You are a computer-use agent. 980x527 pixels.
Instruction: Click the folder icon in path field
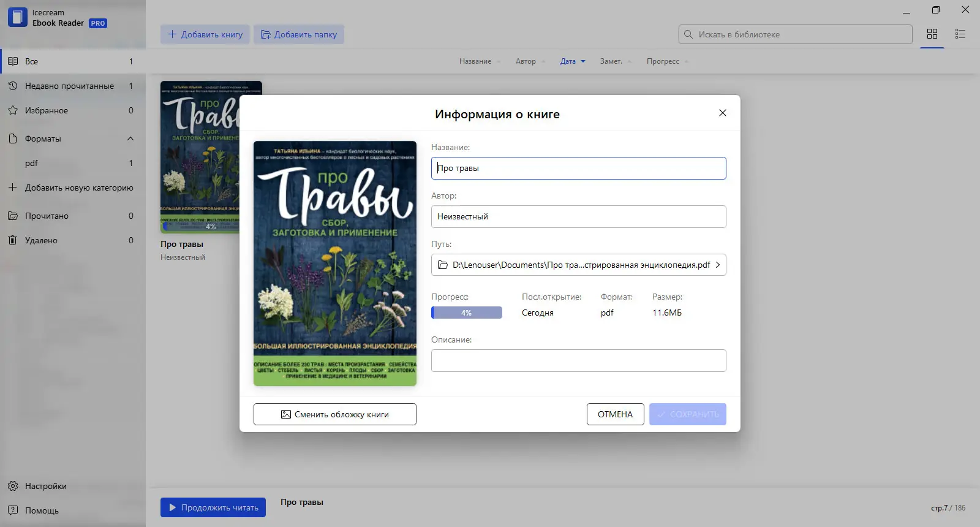point(443,265)
